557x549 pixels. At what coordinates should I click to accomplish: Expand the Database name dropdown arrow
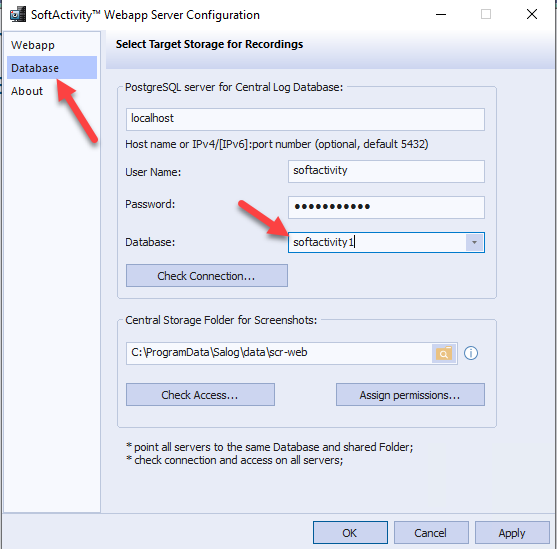(x=474, y=243)
